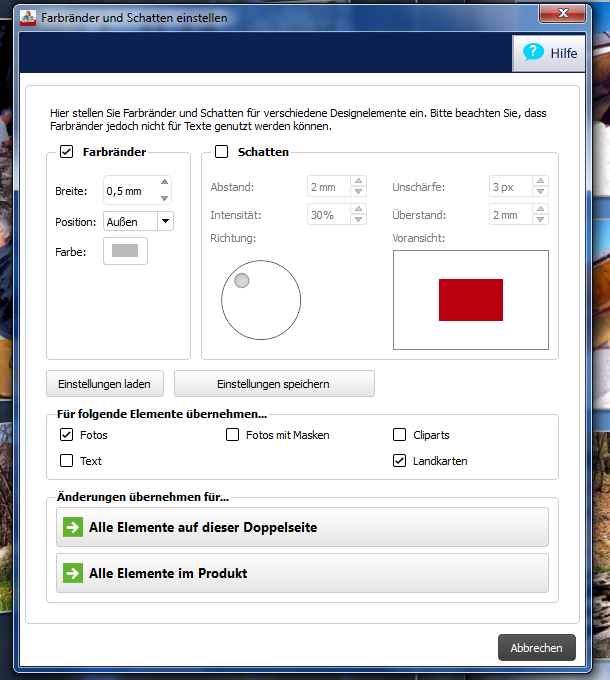Uncheck the Landkarten checkbox
The image size is (610, 680).
coord(400,461)
